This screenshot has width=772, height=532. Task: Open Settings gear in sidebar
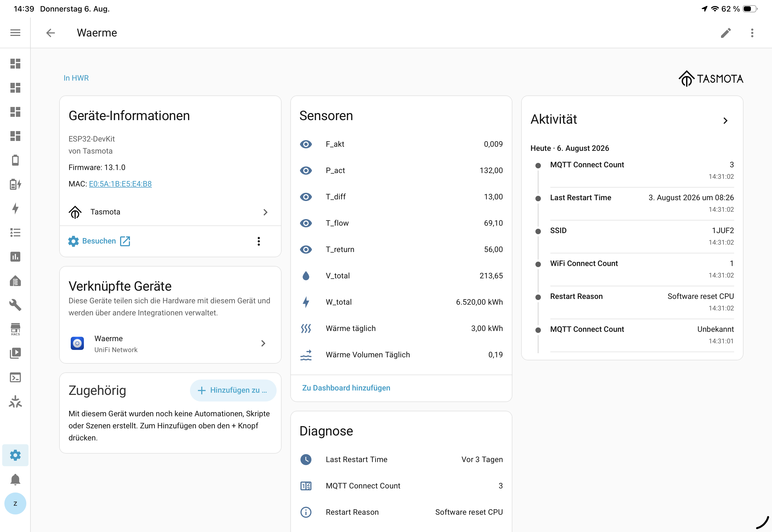[15, 455]
